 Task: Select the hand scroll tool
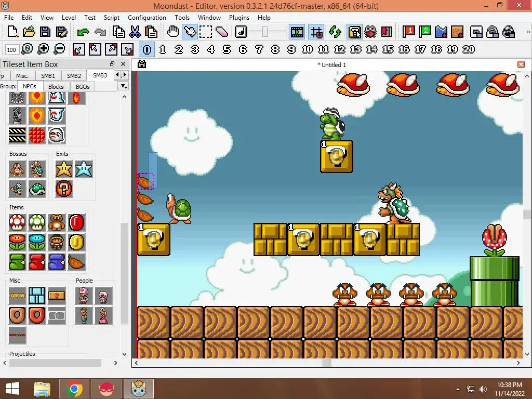pyautogui.click(x=173, y=32)
